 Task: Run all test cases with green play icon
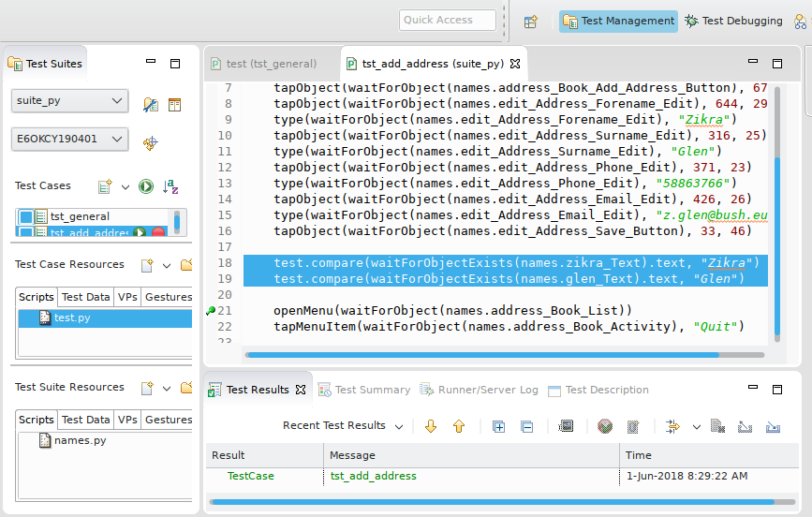146,186
